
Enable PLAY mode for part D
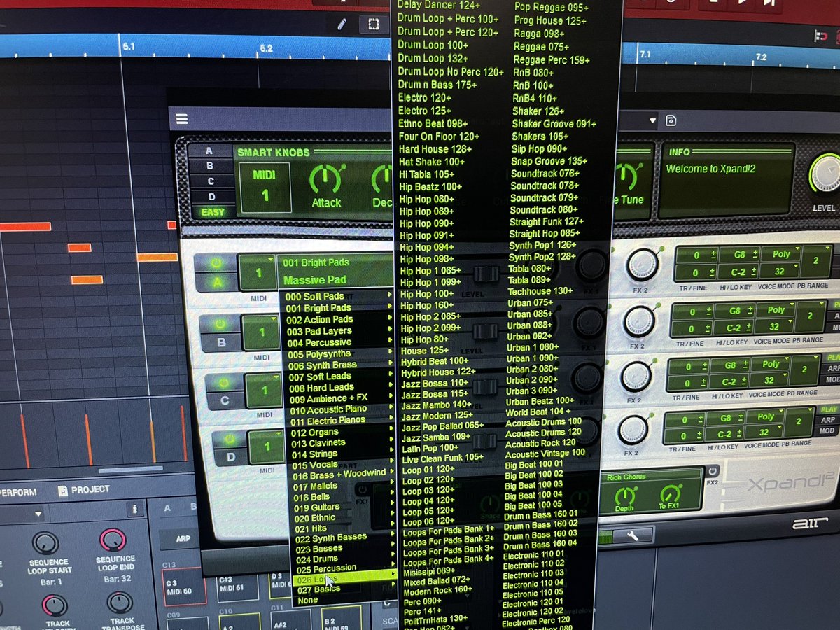pos(828,409)
